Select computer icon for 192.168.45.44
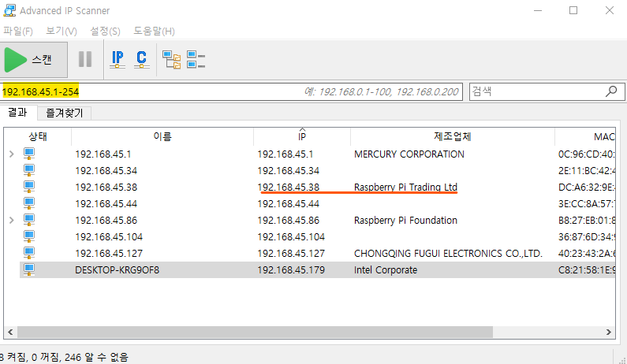Screen dimensions: 627x364 coord(29,203)
